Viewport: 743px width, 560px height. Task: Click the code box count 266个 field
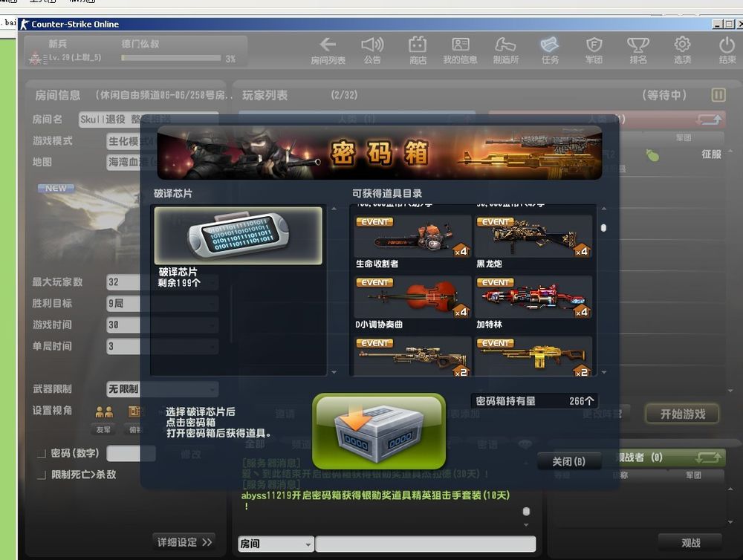[534, 401]
